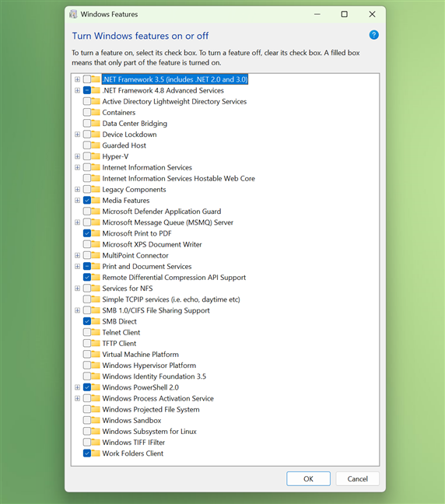Viewport: 445px width, 504px height.
Task: Select 'Internet Information Services Hostable Web Core' text
Action: click(178, 178)
